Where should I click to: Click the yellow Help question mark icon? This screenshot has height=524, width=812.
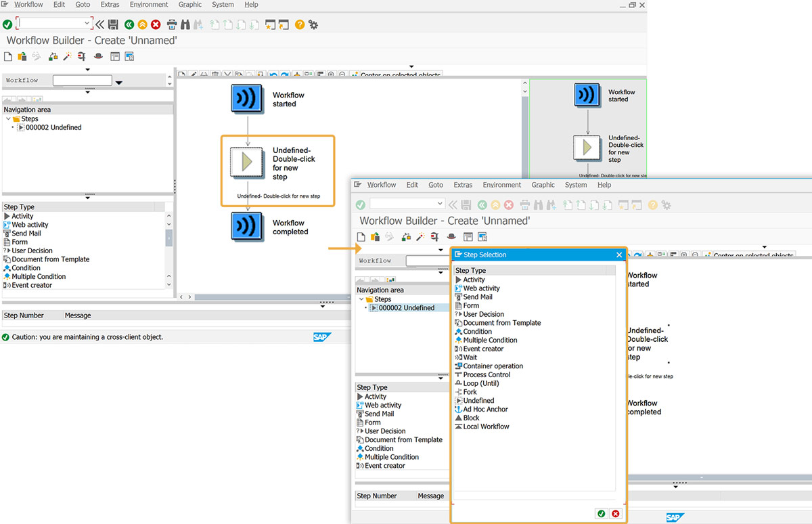[x=300, y=24]
